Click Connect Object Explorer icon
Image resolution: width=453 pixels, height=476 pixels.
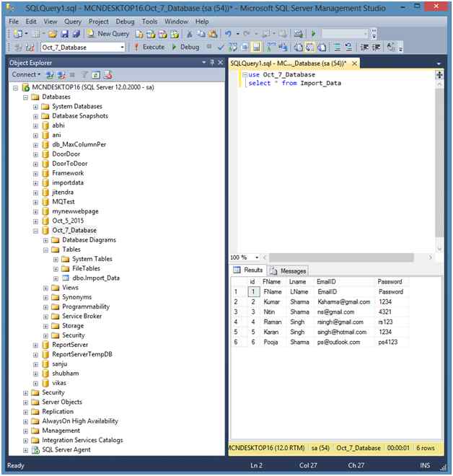coord(50,75)
